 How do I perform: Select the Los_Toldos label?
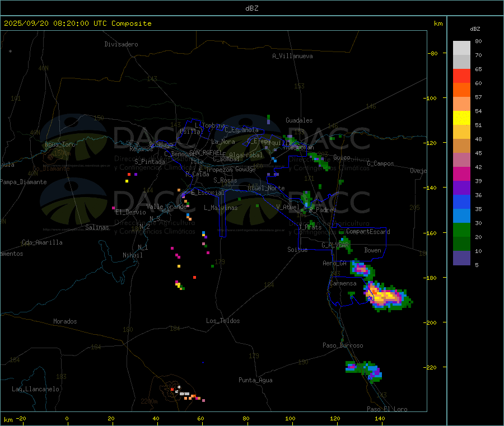coord(223,321)
